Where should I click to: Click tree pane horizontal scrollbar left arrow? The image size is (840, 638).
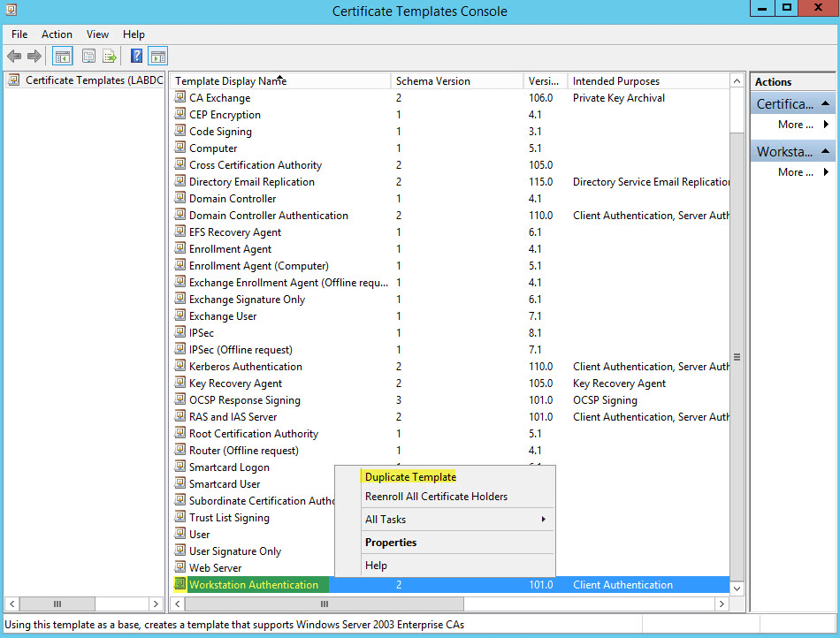coord(11,604)
